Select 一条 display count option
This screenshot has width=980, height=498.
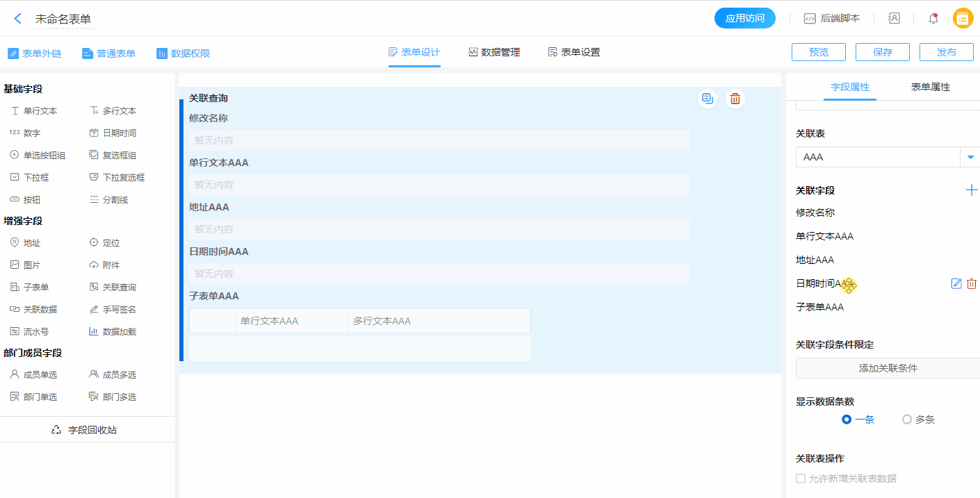tap(847, 420)
